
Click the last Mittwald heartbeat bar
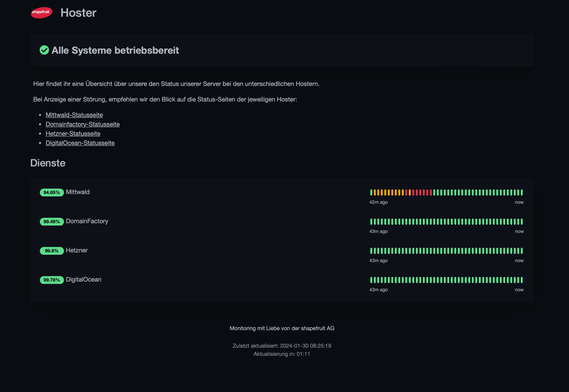[x=522, y=192]
